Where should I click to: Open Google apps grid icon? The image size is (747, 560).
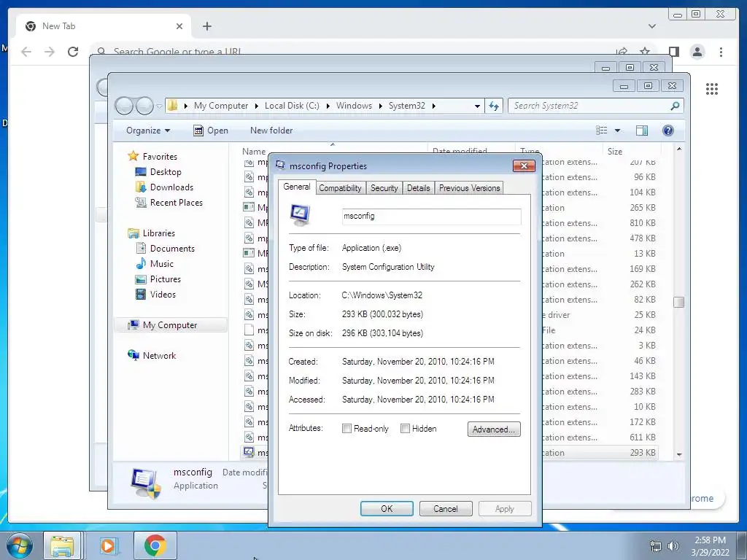click(712, 88)
